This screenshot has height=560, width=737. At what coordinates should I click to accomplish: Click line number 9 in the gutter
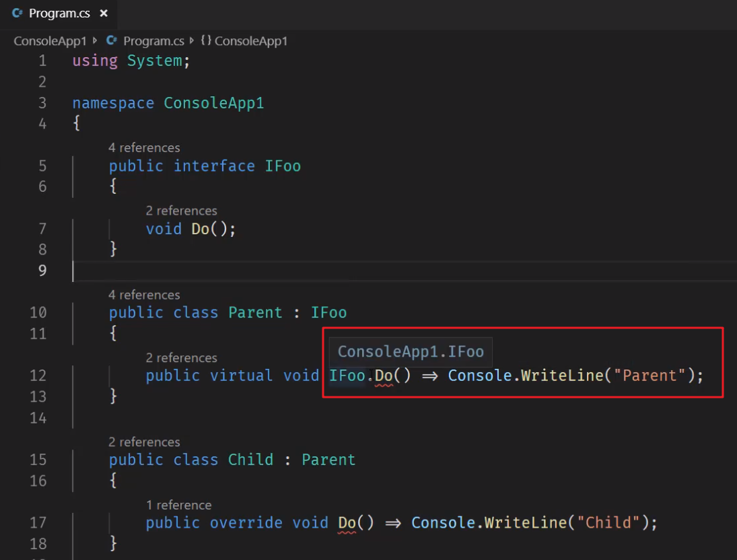point(42,271)
